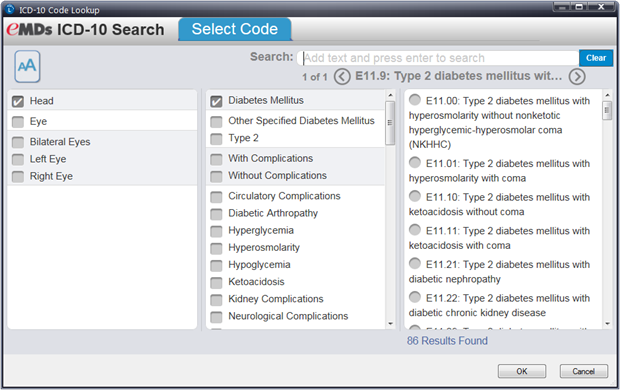Click into the Search text field
Screen dimensions: 620x390
[x=438, y=58]
